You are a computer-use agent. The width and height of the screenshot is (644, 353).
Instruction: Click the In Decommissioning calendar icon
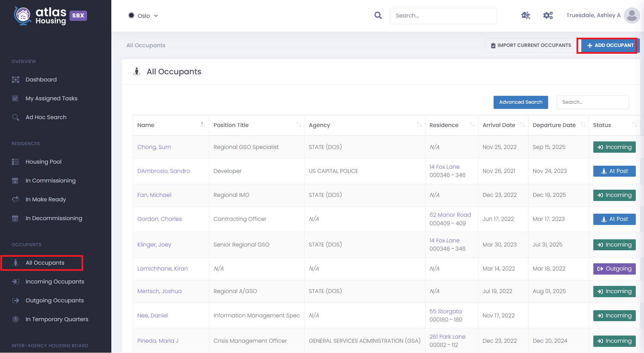click(x=15, y=218)
